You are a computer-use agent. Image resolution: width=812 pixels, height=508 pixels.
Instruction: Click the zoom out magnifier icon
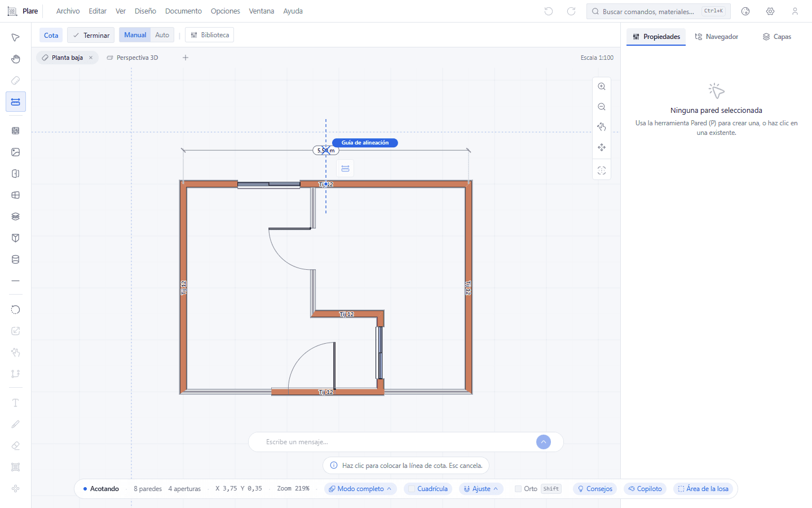(x=602, y=107)
